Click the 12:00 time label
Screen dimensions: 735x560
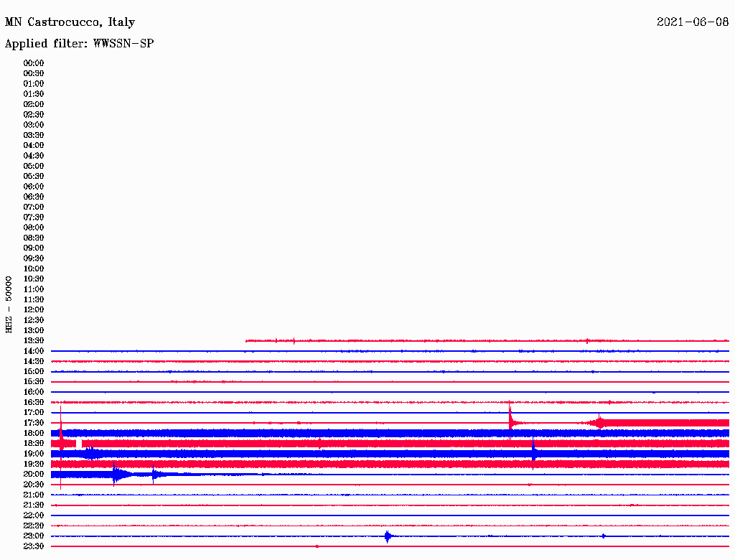click(x=34, y=310)
